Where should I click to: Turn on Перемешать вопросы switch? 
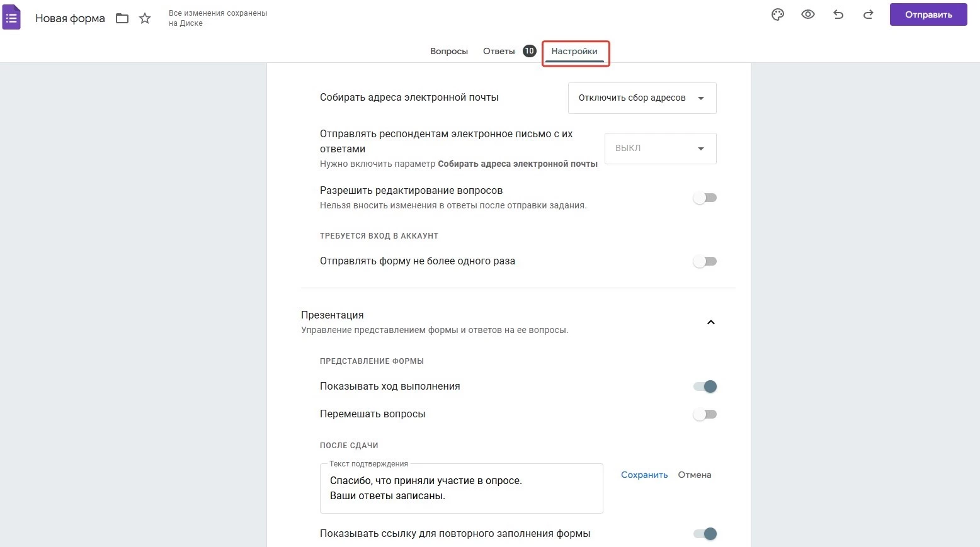(x=705, y=414)
